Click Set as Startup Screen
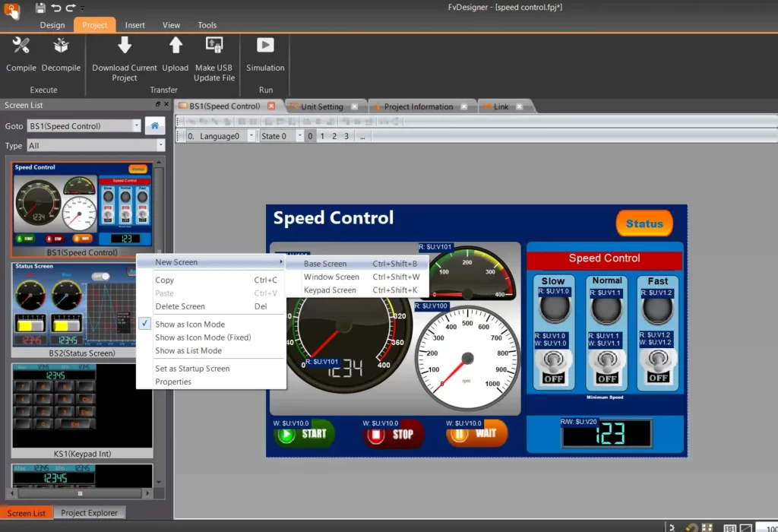The height and width of the screenshot is (532, 778). pyautogui.click(x=192, y=369)
